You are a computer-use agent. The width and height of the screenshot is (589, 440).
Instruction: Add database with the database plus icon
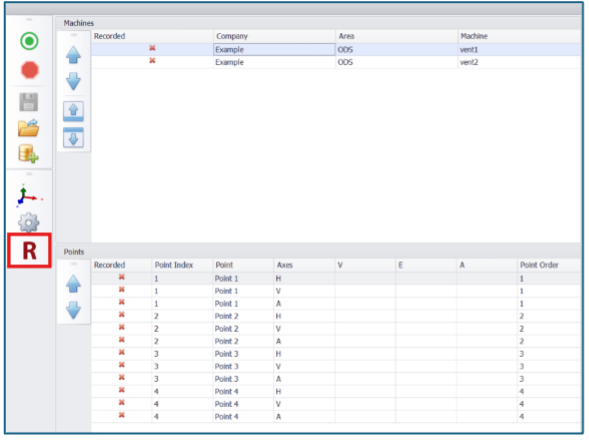(29, 154)
